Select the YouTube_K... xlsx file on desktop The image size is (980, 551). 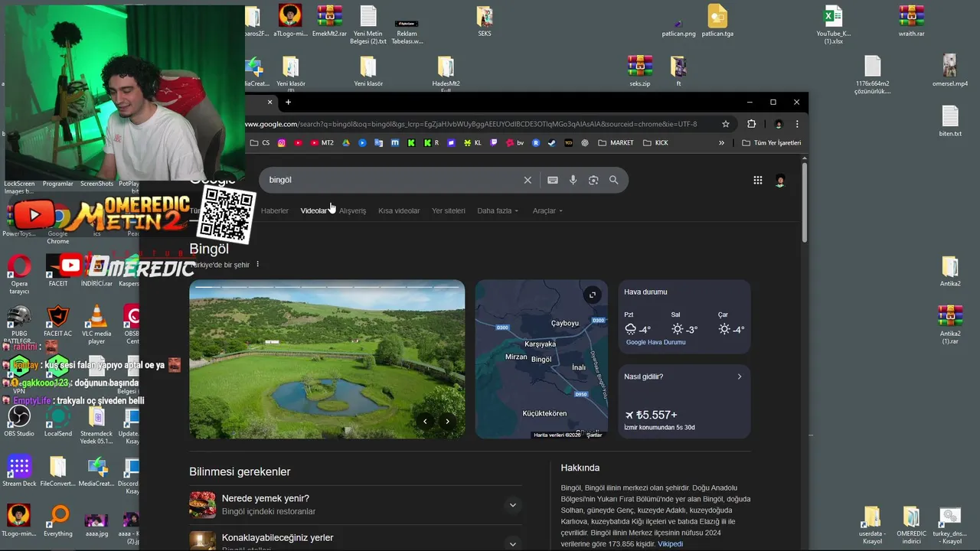pos(833,24)
